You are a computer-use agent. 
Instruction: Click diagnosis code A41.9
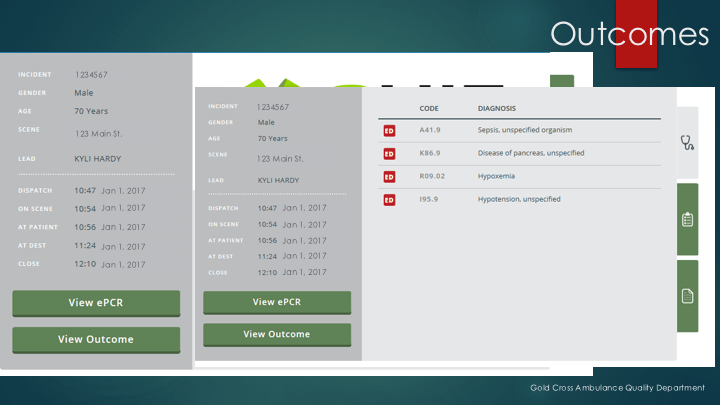(x=429, y=130)
